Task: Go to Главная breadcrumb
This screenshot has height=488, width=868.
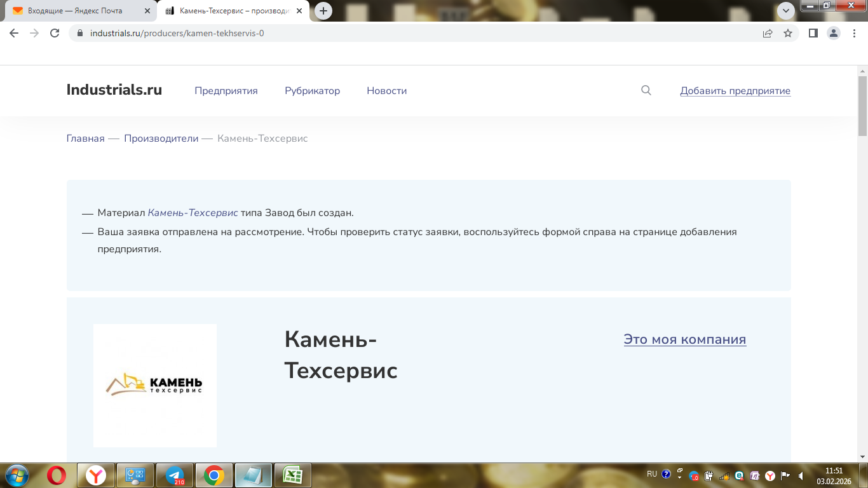Action: pos(85,139)
